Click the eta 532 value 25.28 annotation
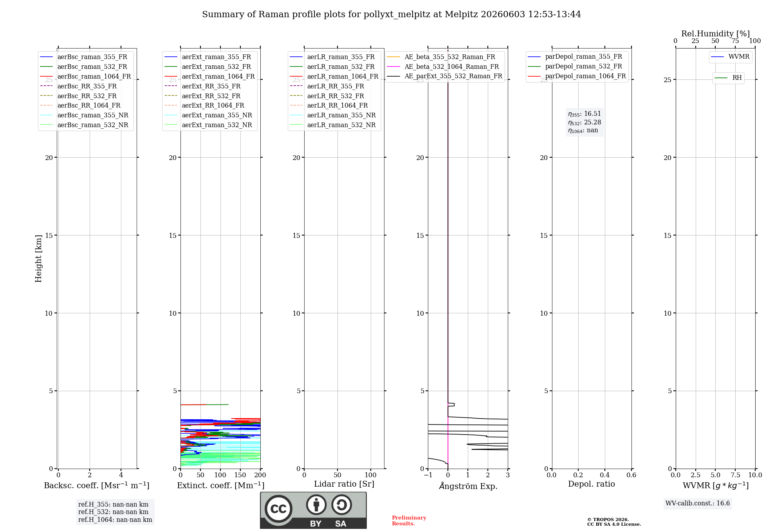 point(585,122)
